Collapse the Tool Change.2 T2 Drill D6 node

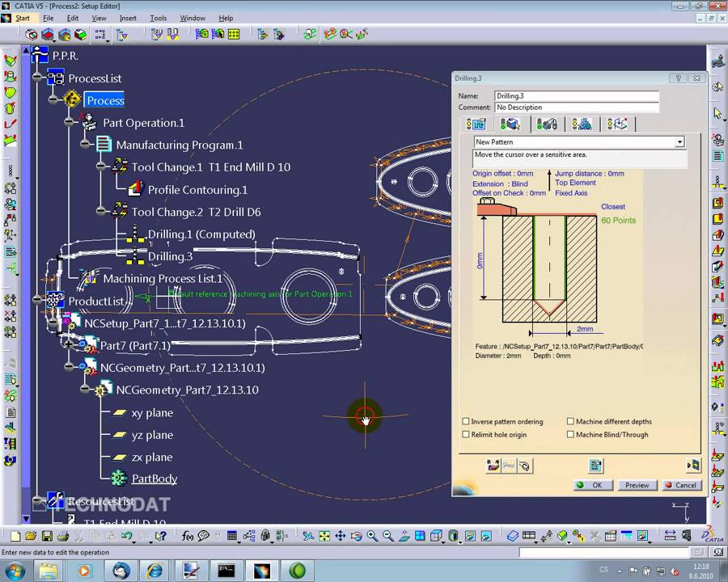(x=101, y=212)
